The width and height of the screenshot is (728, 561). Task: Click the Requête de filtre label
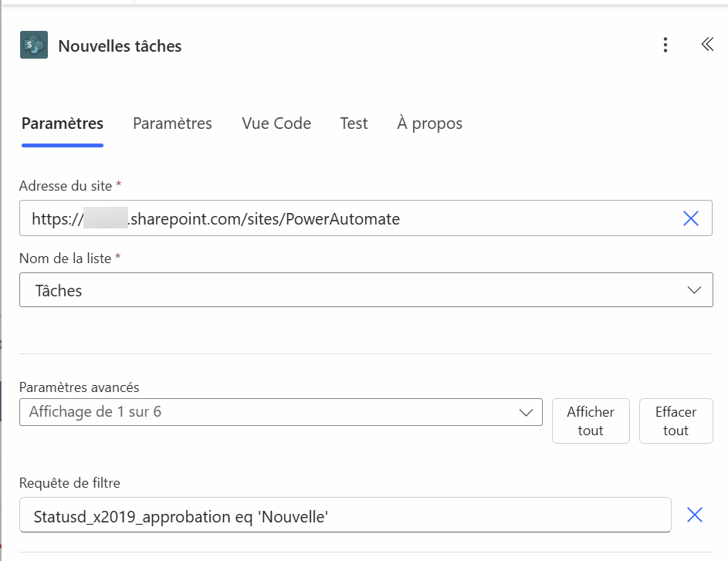[69, 483]
